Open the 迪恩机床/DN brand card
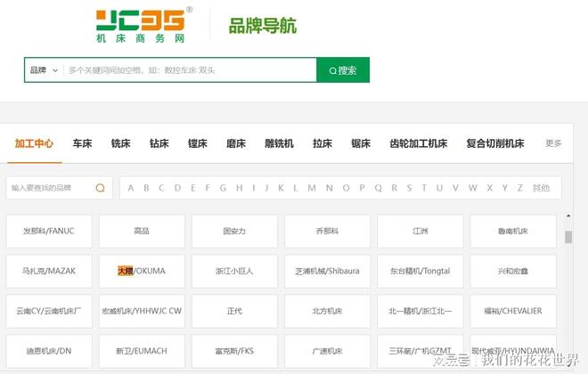588x374 pixels. (49, 351)
